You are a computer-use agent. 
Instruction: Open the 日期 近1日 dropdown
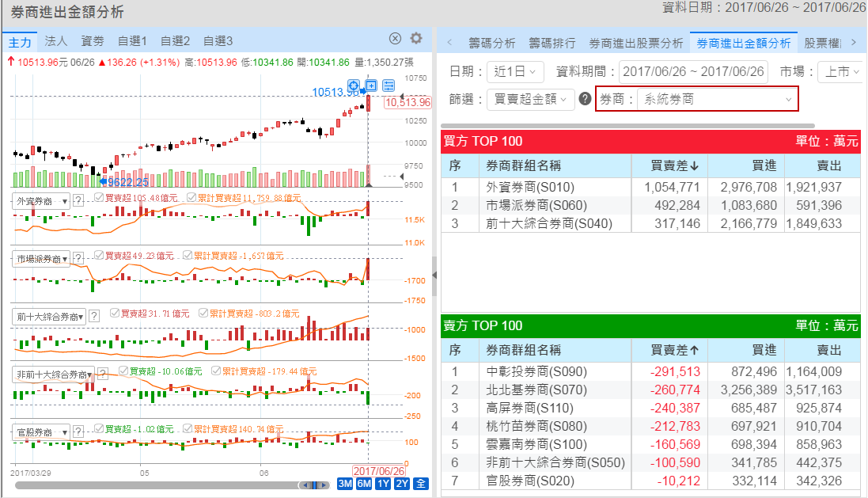[515, 71]
